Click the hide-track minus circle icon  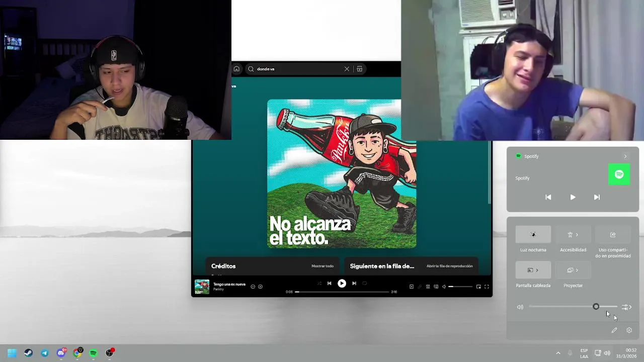click(253, 287)
